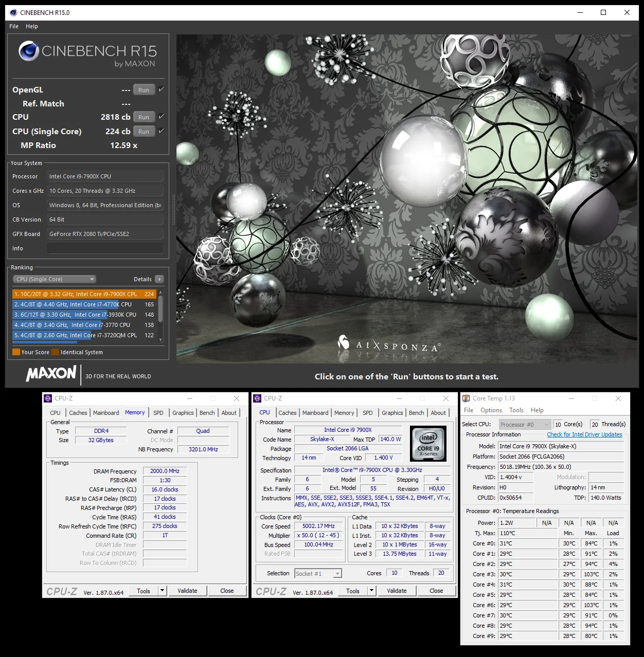Click the CPU-Z title icon in the processor window
This screenshot has width=644, height=657.
tap(258, 398)
